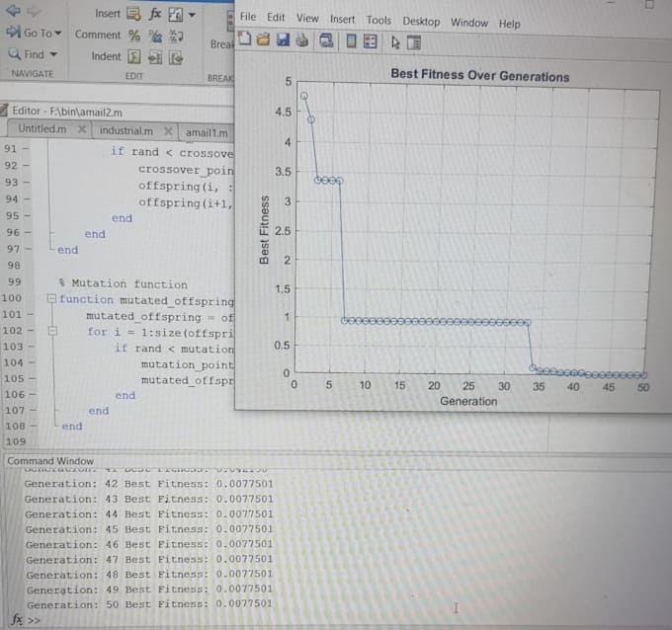The width and height of the screenshot is (672, 630).
Task: Click the Forward navigation arrow in the Navigate section
Action: 33,11
